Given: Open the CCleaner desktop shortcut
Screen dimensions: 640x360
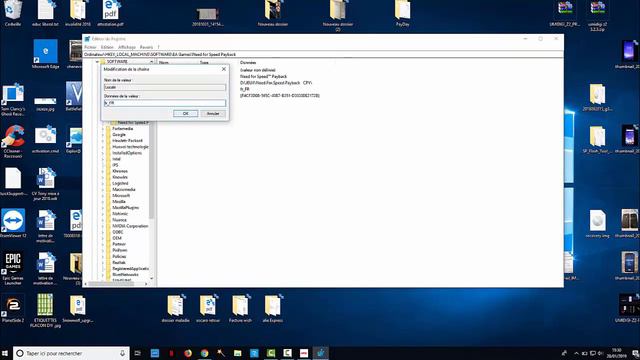Looking at the screenshot, I should click(x=13, y=141).
